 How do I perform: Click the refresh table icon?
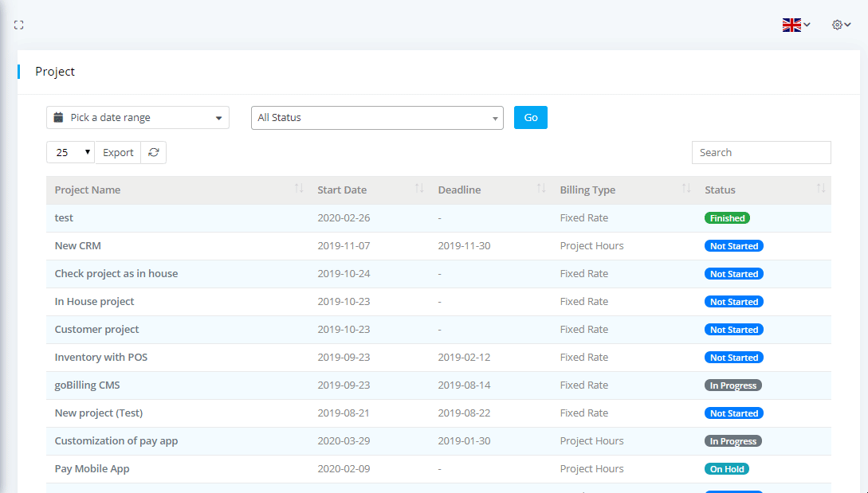(154, 152)
